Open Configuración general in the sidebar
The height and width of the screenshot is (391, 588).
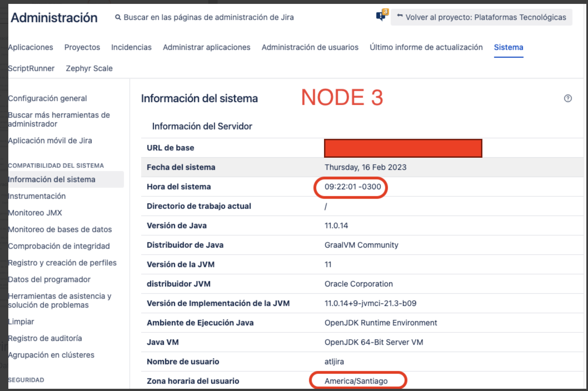tap(47, 98)
